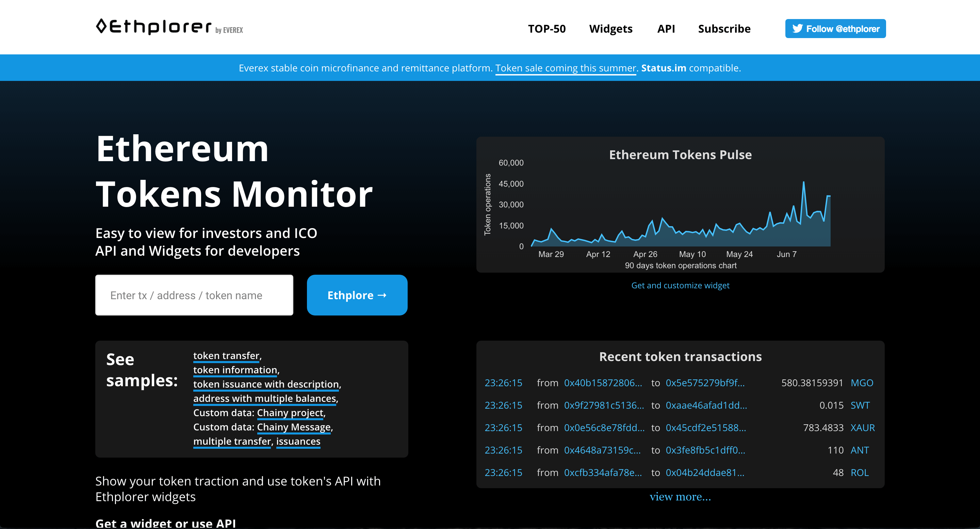Click the Status.im link in banner
Image resolution: width=980 pixels, height=529 pixels.
click(x=664, y=68)
